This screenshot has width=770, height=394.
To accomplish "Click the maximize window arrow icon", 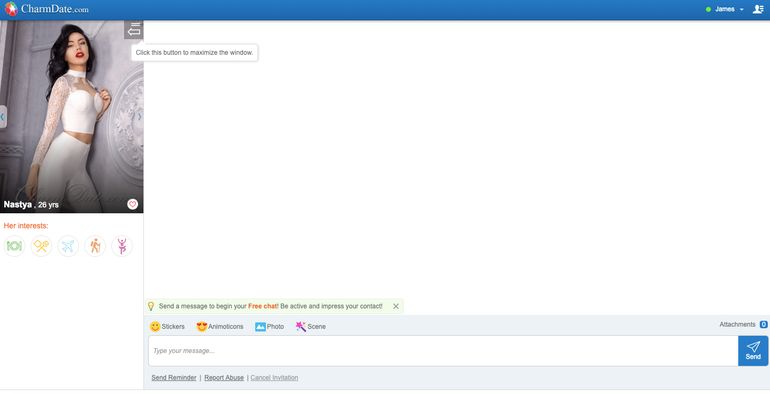I will [134, 29].
